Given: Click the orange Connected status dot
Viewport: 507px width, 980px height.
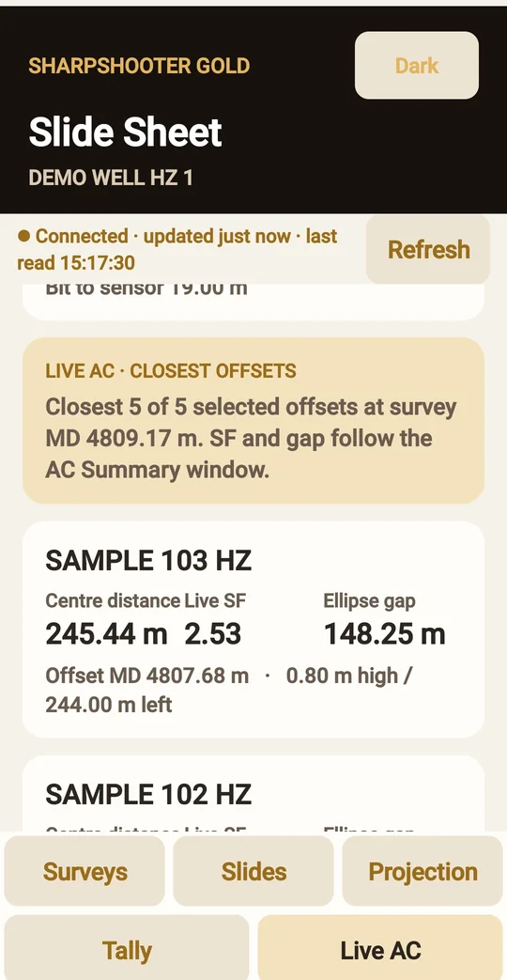Looking at the screenshot, I should tap(23, 236).
